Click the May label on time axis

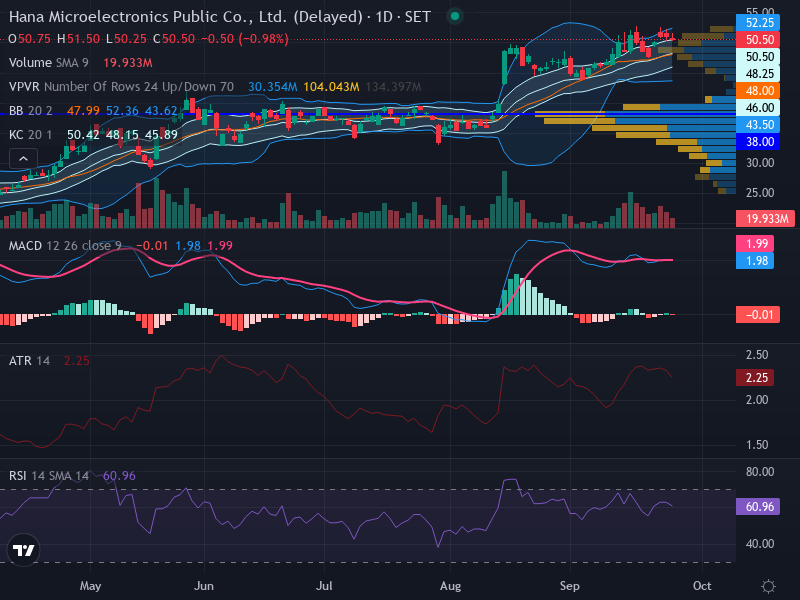(x=91, y=586)
